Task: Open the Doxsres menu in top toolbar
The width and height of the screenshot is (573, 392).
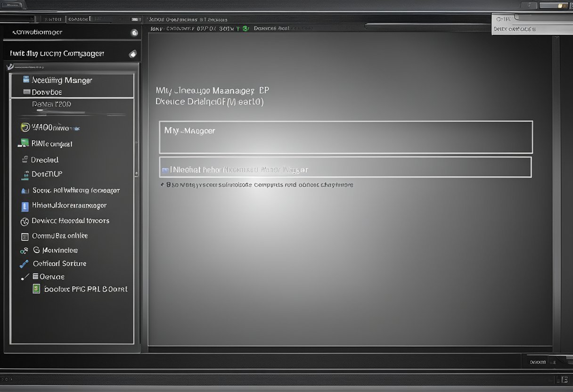Action: 270,28
